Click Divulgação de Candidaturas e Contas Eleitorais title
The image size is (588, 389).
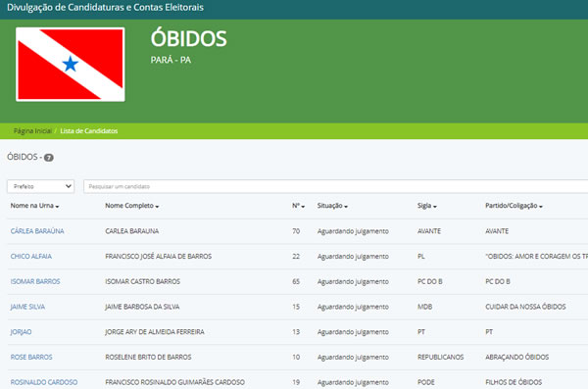point(106,8)
